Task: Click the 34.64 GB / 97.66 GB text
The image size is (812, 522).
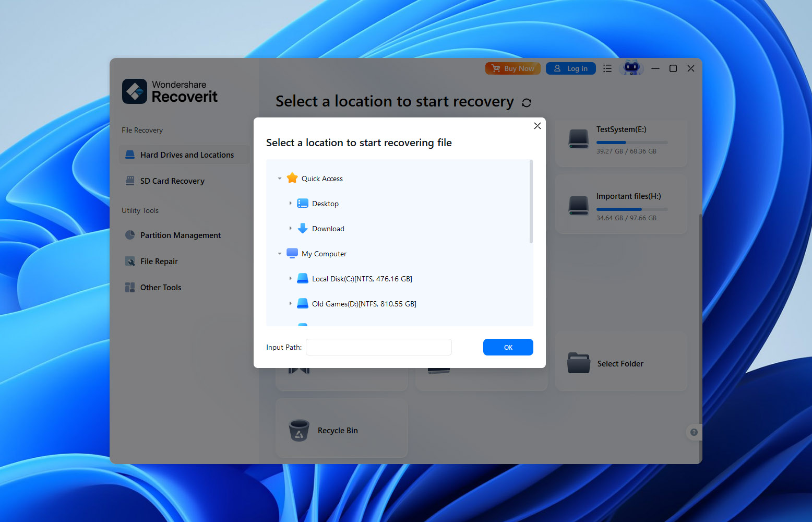Action: pos(626,218)
